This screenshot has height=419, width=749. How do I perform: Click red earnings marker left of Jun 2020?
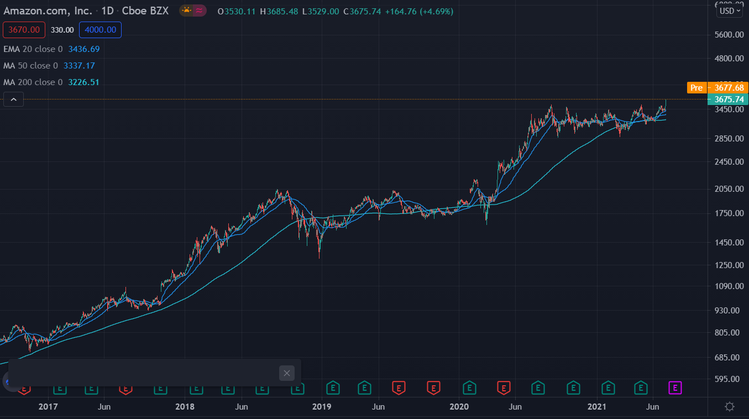click(x=503, y=387)
